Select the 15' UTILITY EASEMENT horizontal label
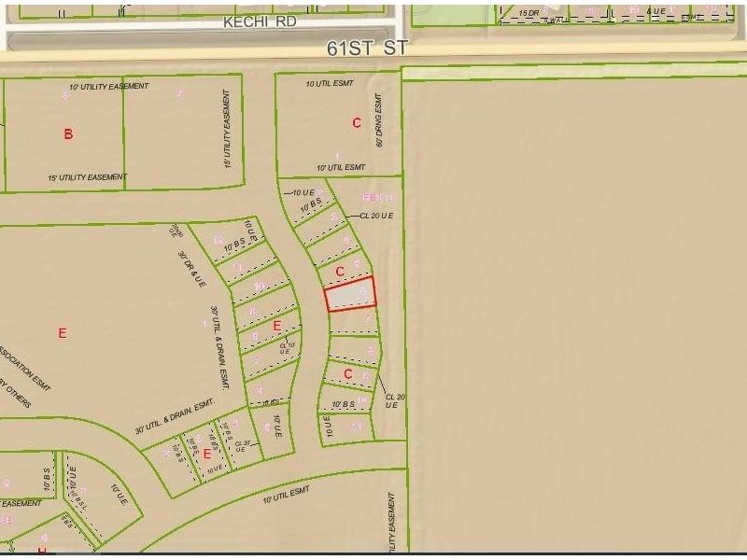The image size is (747, 560). (87, 176)
